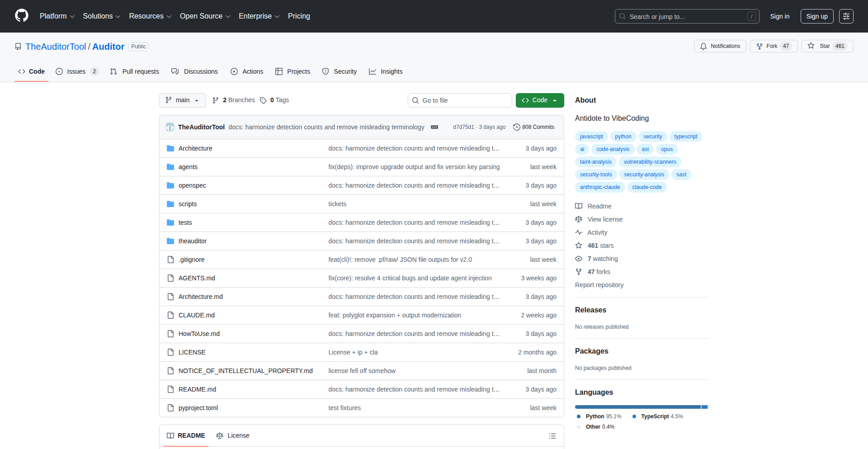Click the Python language bar segment
The width and height of the screenshot is (868, 449).
pyautogui.click(x=637, y=407)
